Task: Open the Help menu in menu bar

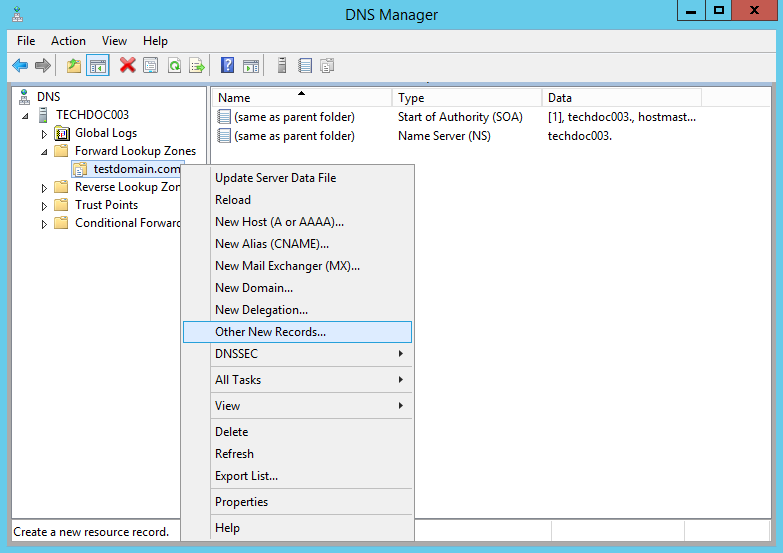Action: 155,41
